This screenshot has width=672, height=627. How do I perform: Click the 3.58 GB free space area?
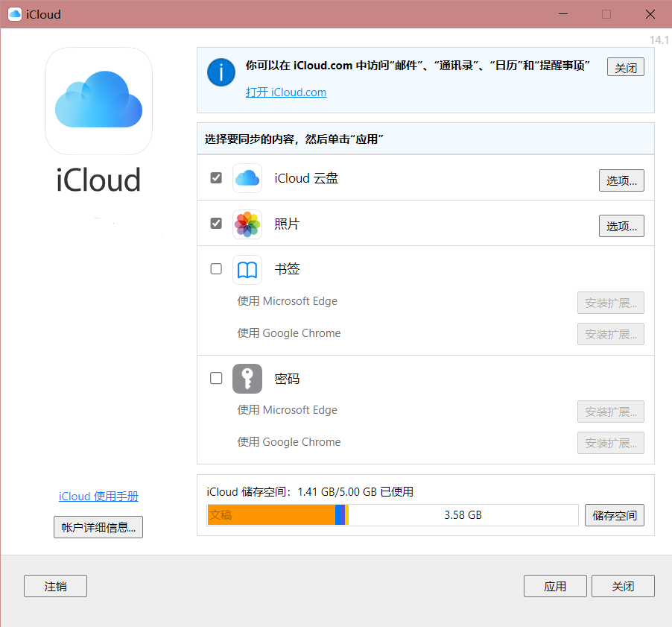tap(463, 515)
